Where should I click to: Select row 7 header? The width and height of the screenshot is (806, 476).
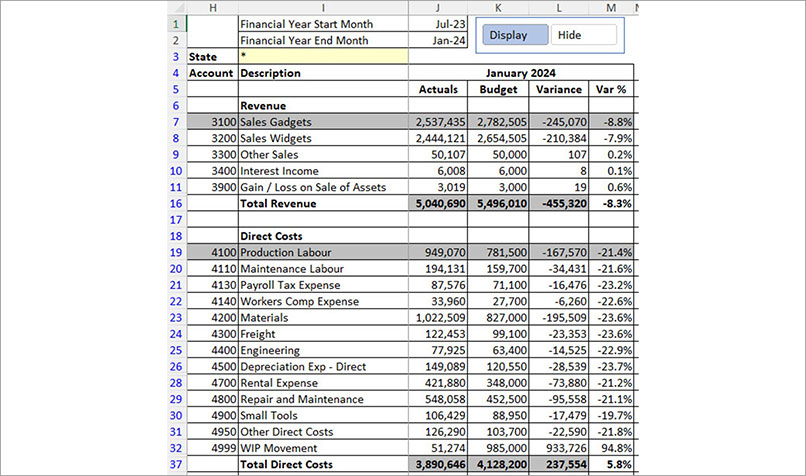pyautogui.click(x=176, y=122)
